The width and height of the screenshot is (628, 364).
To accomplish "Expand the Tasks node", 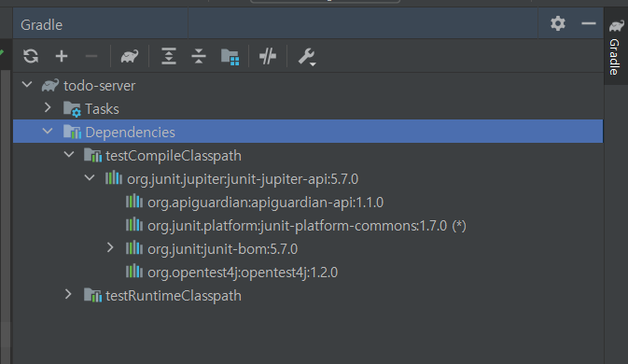I will point(48,107).
